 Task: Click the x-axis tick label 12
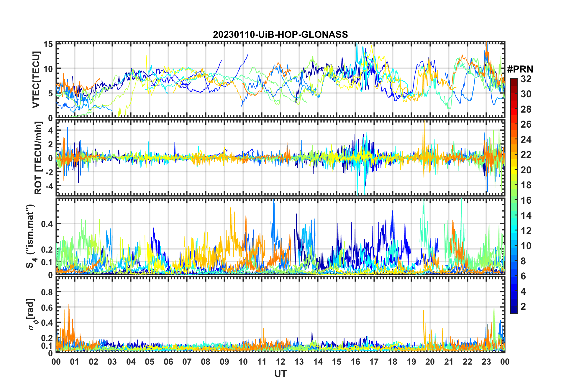[x=280, y=362]
